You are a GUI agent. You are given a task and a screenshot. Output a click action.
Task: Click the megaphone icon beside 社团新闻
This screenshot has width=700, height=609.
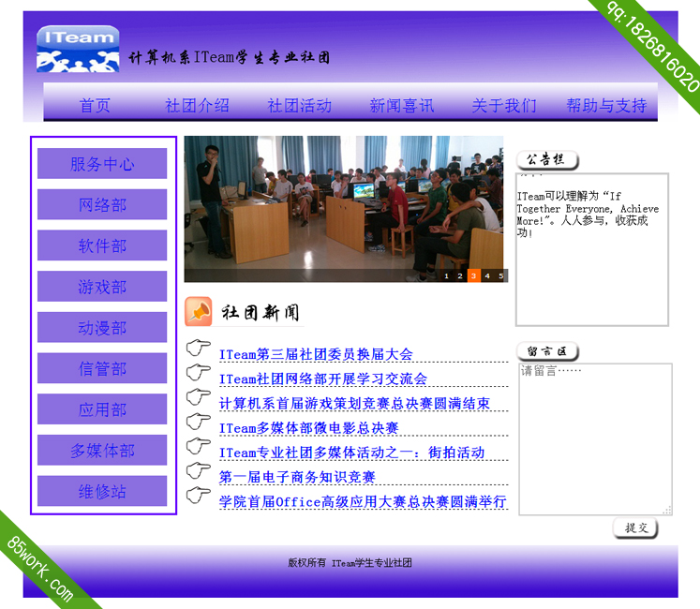coord(199,311)
